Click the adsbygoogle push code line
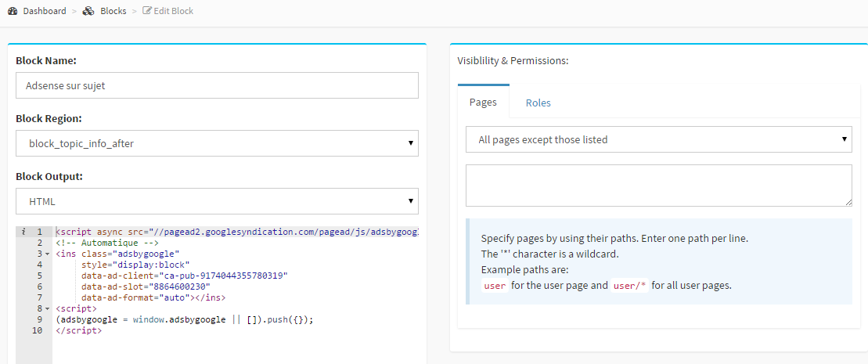Viewport: 868px width, 364px height. tap(185, 319)
